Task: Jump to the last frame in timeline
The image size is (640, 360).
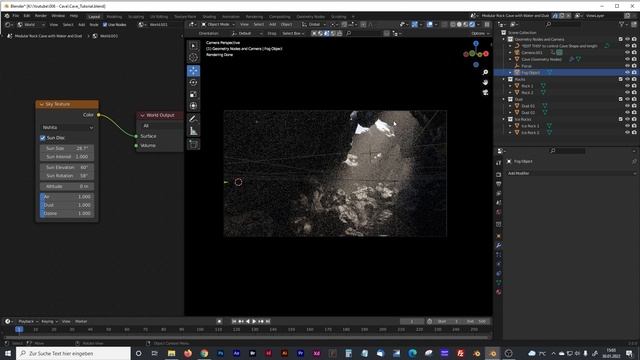Action: pos(268,322)
